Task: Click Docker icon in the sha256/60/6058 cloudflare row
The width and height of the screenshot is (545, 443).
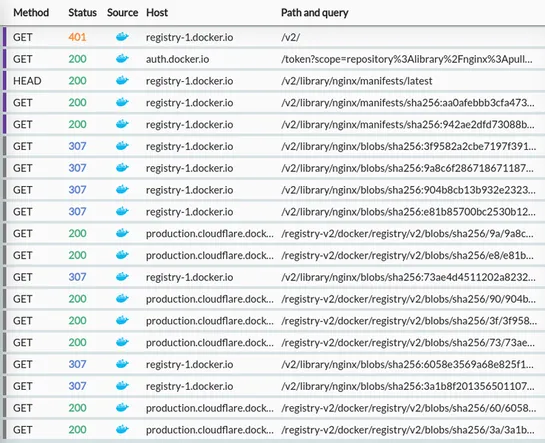Action: point(122,407)
